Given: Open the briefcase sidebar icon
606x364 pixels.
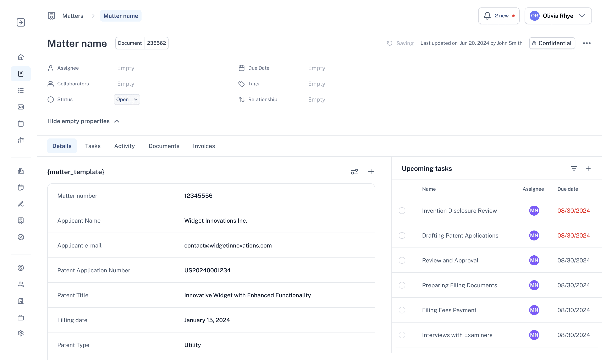Looking at the screenshot, I should coord(21,318).
